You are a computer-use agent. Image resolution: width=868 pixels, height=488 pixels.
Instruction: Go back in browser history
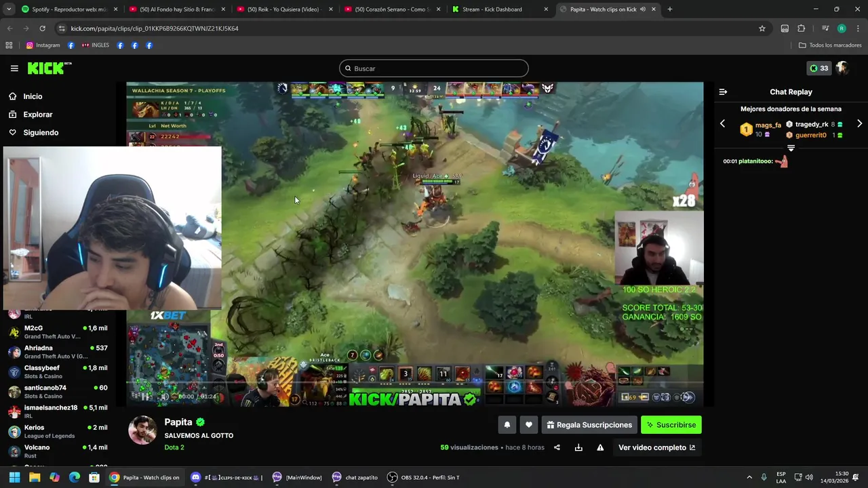[9, 28]
